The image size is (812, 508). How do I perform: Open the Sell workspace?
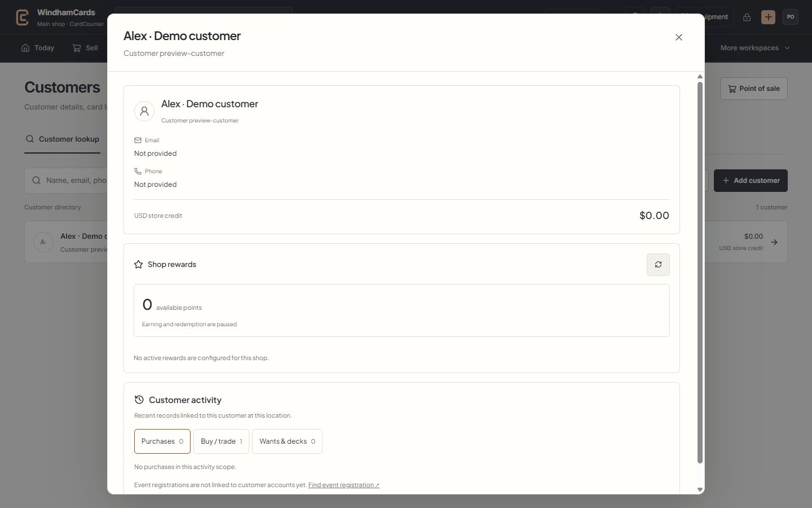click(85, 48)
